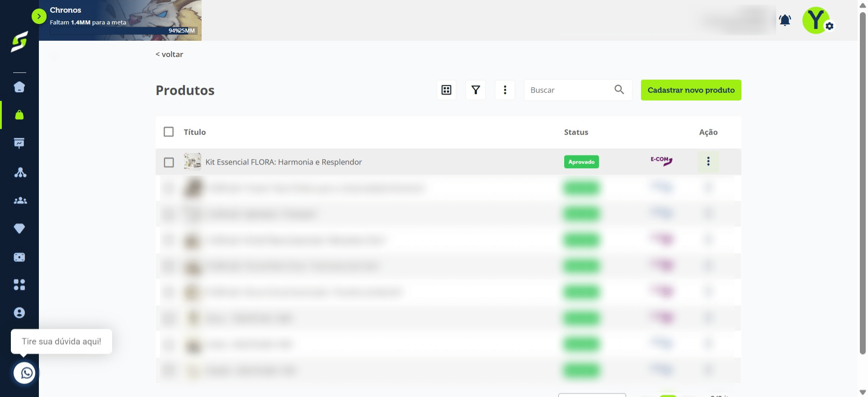The width and height of the screenshot is (868, 397).
Task: Click the scrollbar down arrow
Action: 863,392
